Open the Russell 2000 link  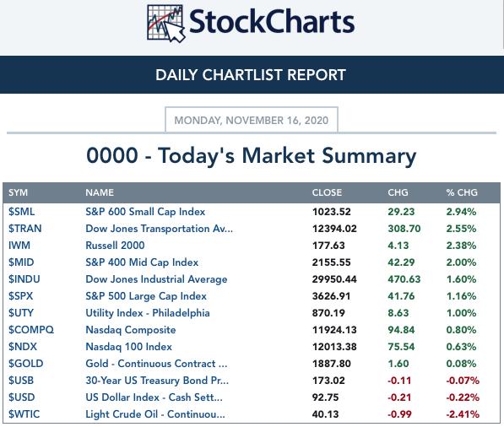pos(115,246)
